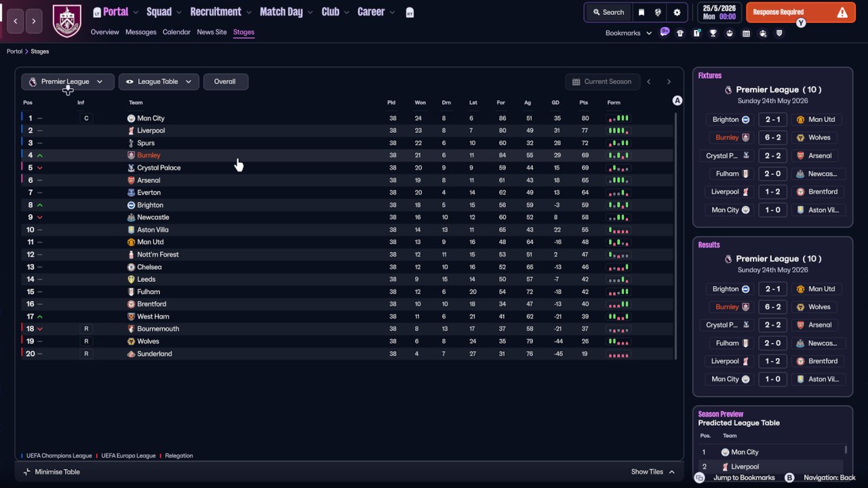Open the calendar bookmark shortcut icon

click(x=747, y=33)
